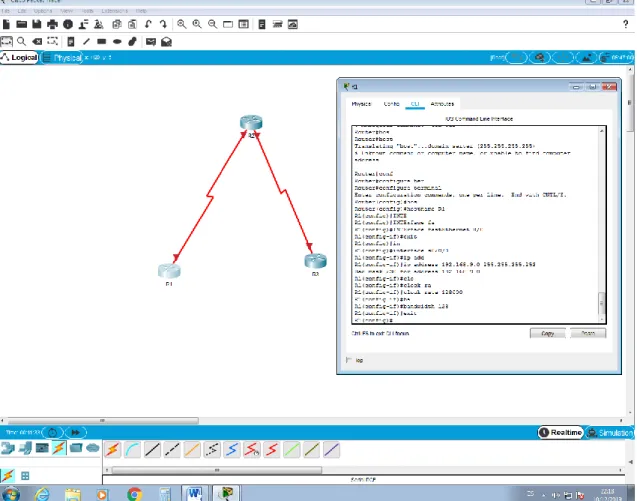Open the Activity Wizard icon
The width and height of the screenshot is (637, 501).
83,24
